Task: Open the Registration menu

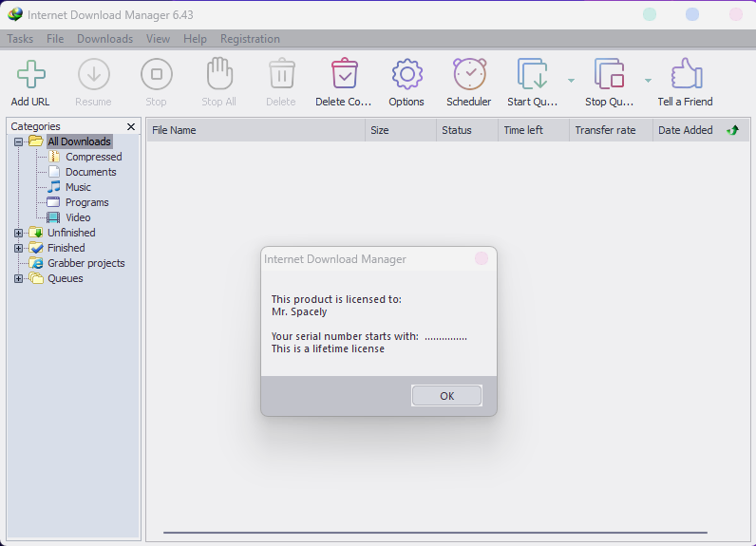Action: point(250,39)
